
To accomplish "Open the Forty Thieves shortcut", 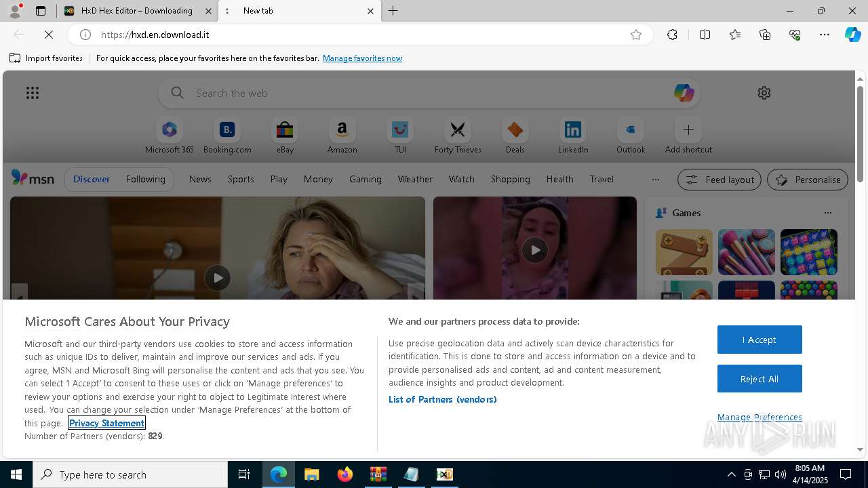I will (458, 136).
